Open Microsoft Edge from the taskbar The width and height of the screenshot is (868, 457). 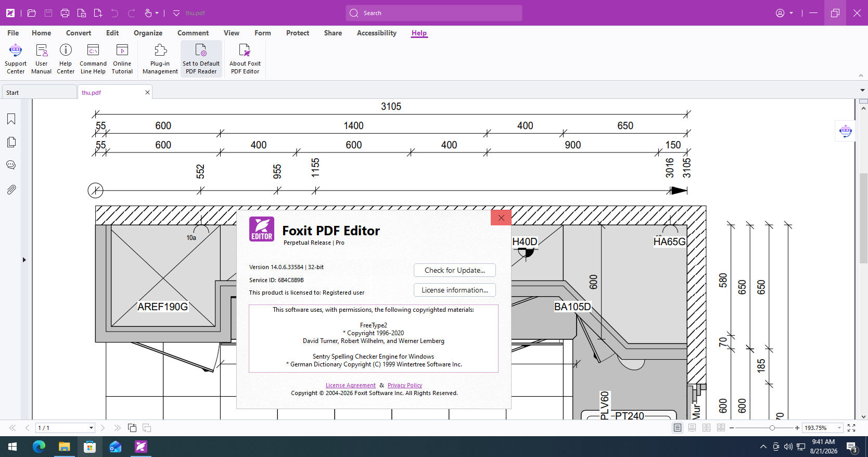click(x=39, y=447)
